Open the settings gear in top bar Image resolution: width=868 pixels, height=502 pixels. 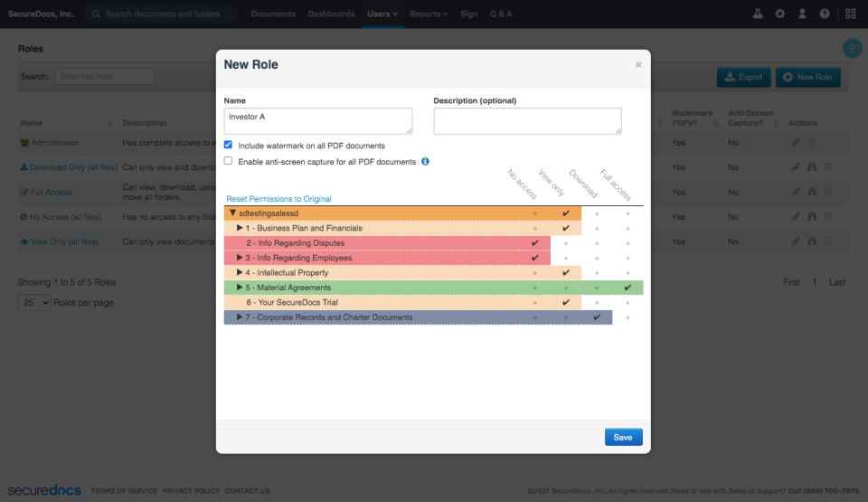tap(780, 14)
